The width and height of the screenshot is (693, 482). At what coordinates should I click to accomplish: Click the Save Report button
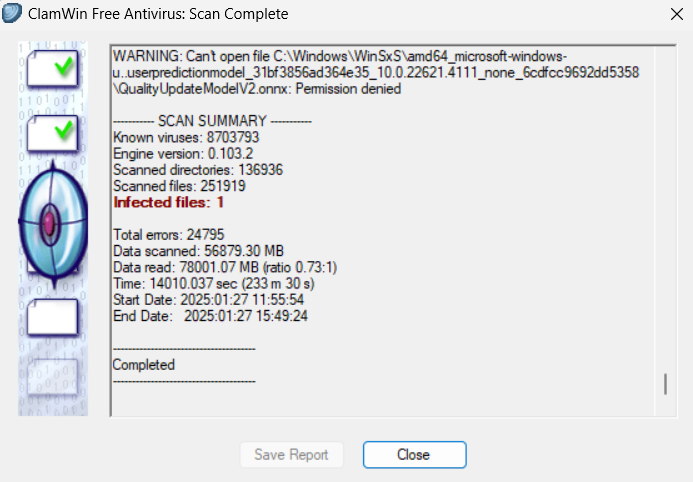[x=291, y=455]
